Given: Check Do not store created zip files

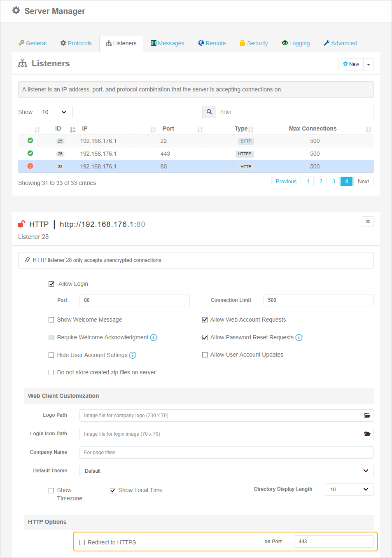Looking at the screenshot, I should (51, 373).
